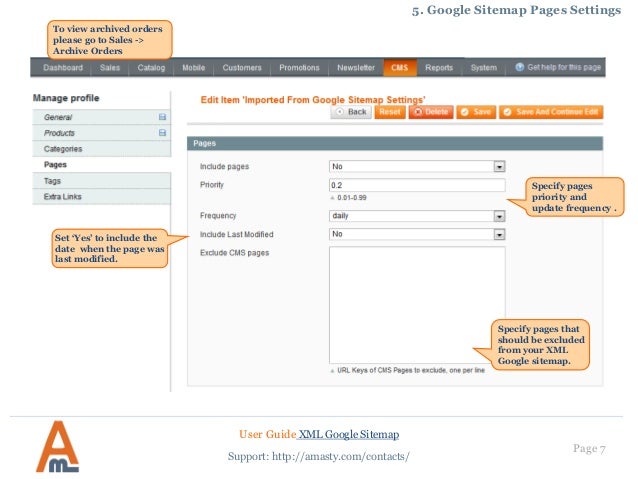Click the save icon next to General
638x479 pixels.
point(162,117)
